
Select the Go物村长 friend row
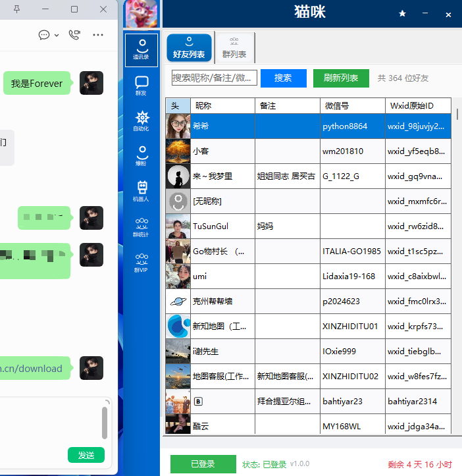point(308,251)
